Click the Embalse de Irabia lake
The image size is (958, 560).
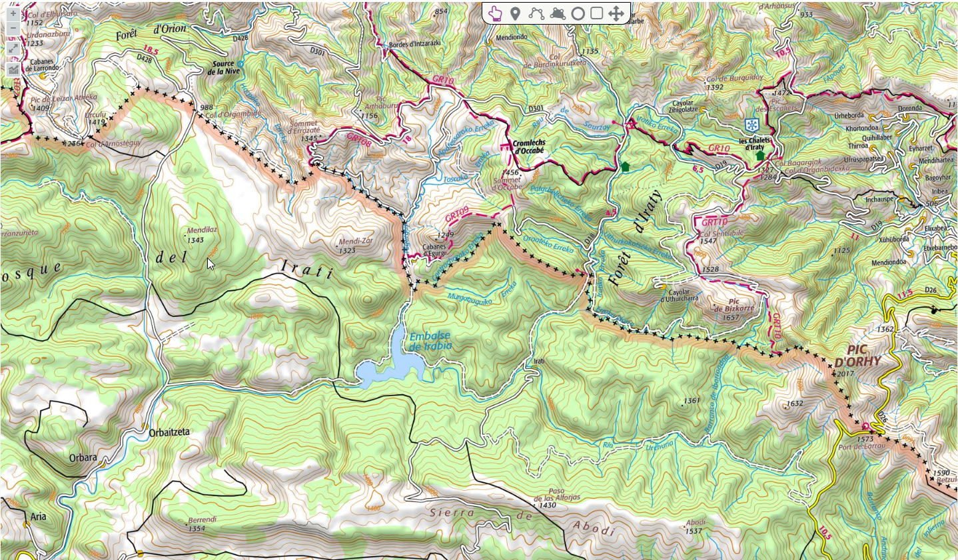click(393, 360)
